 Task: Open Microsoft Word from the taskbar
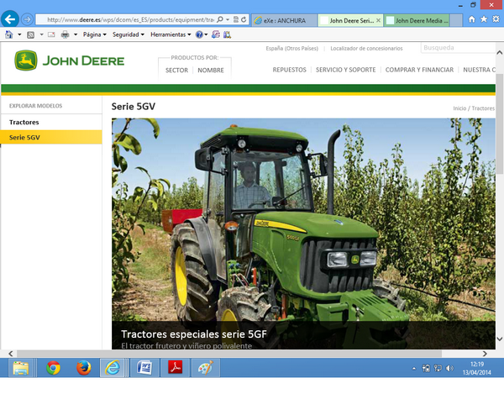[x=144, y=368]
